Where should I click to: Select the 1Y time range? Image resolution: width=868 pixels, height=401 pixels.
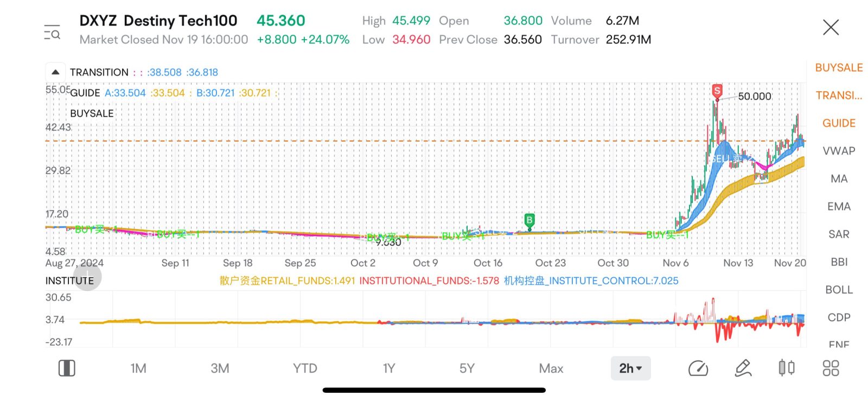coord(388,368)
